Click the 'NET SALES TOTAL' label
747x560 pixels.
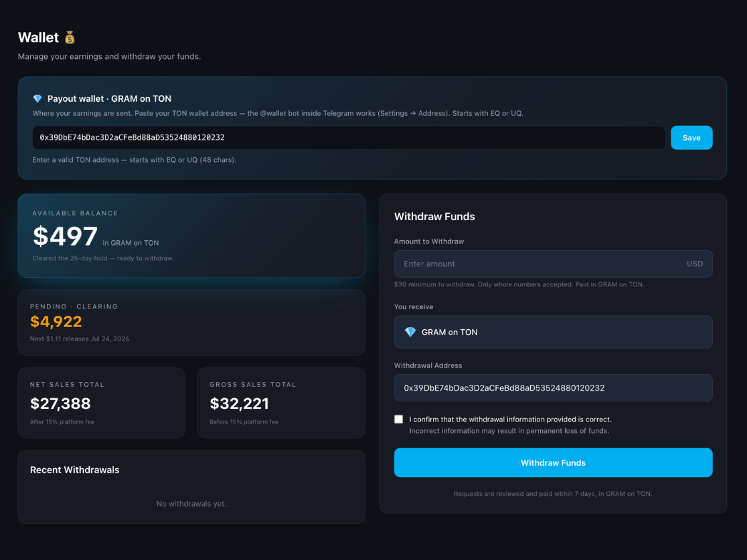point(67,384)
